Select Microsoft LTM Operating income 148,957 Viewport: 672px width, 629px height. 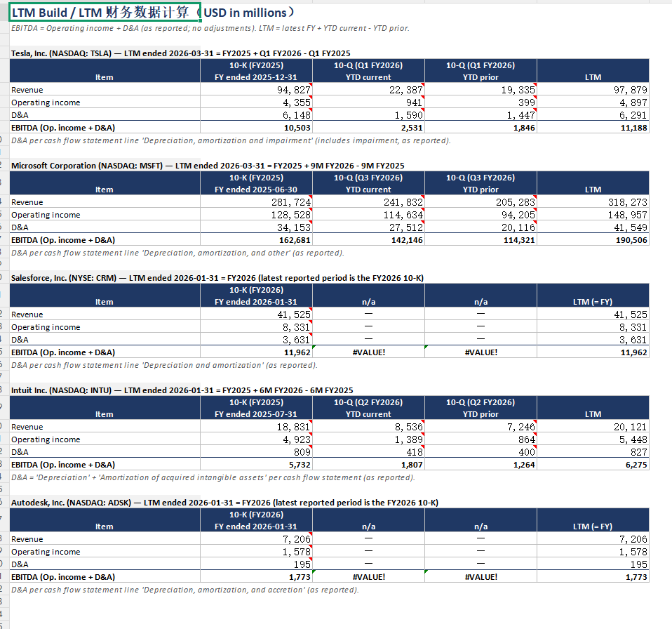tap(593, 215)
